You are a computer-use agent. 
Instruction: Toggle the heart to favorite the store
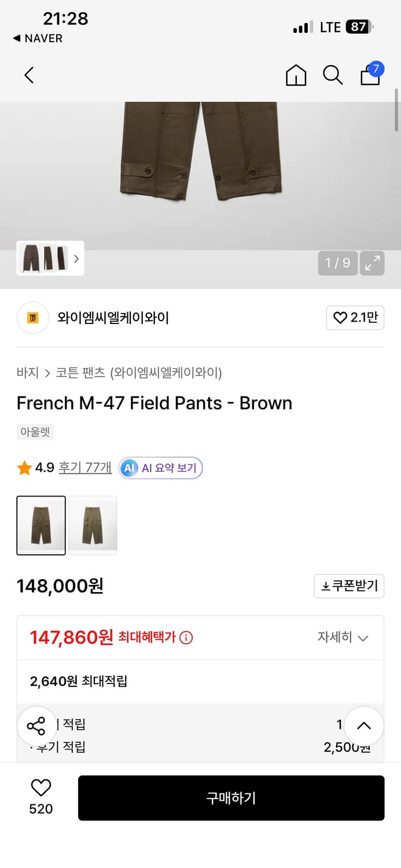point(355,318)
